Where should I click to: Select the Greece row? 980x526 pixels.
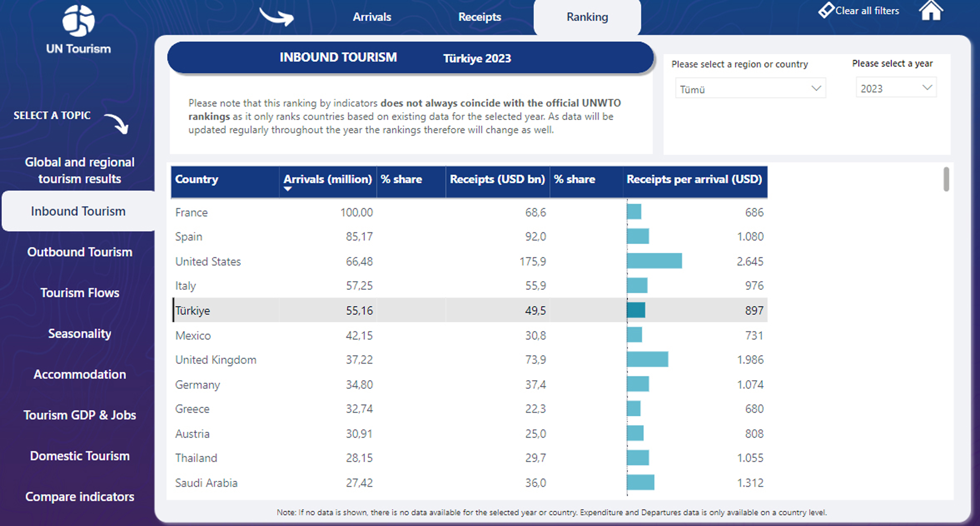(x=469, y=408)
